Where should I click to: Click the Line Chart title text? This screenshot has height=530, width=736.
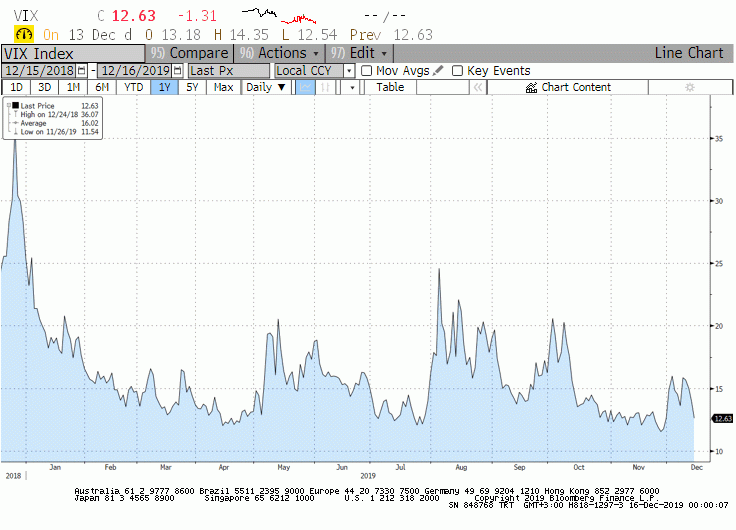[x=689, y=53]
